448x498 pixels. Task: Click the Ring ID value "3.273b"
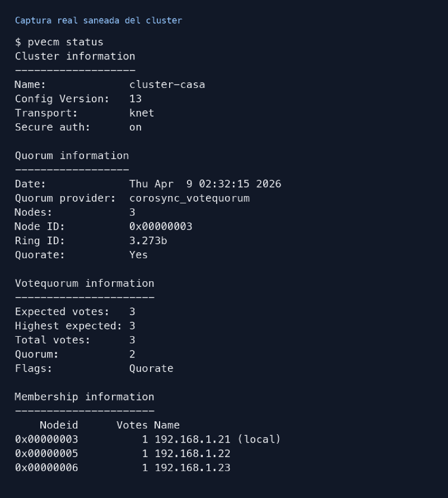148,240
